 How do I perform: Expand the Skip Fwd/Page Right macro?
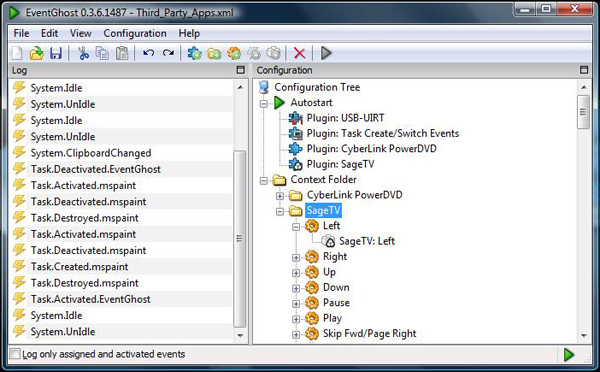296,334
